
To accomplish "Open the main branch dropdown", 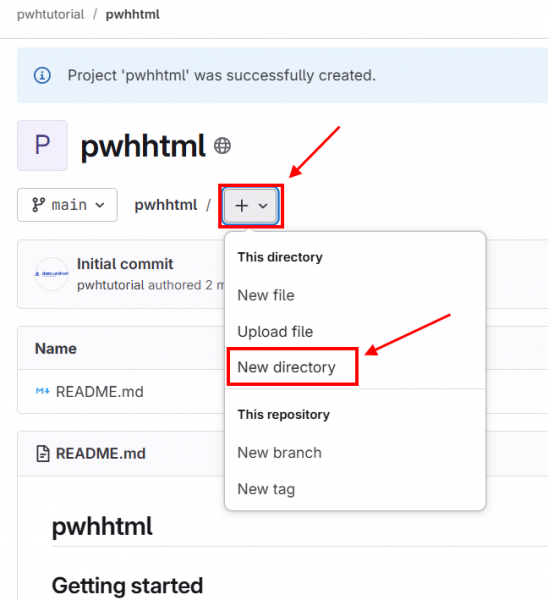I will click(67, 205).
